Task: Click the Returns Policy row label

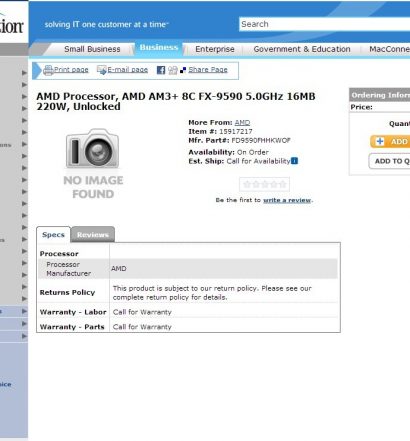Action: pyautogui.click(x=67, y=292)
